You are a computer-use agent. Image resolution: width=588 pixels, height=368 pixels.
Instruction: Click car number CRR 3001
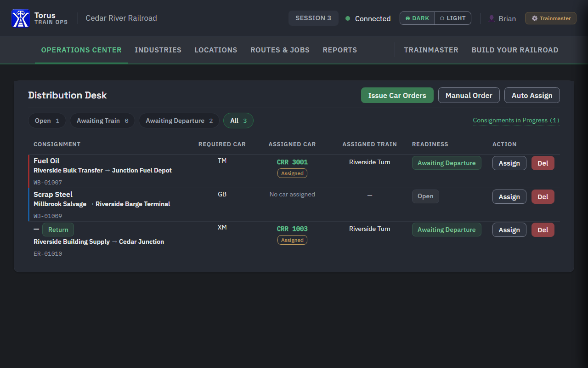(292, 162)
